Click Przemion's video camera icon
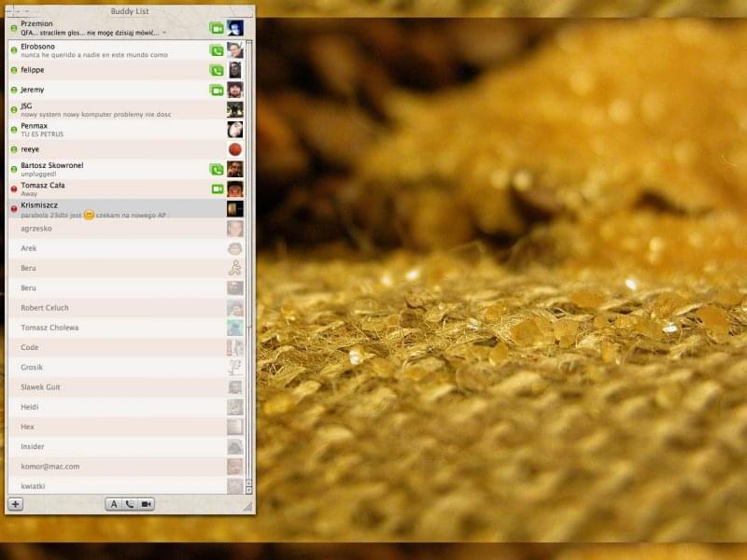Viewport: 747px width, 560px height. click(217, 28)
